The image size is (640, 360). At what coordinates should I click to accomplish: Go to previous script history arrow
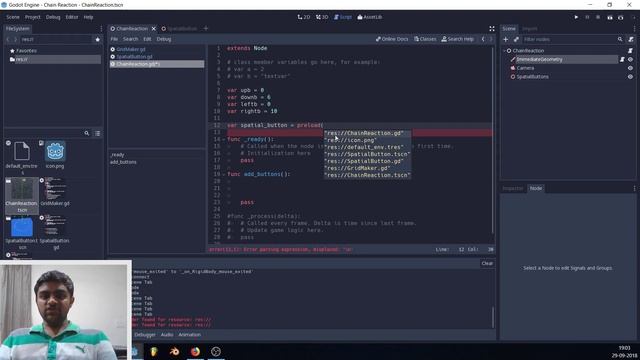[483, 39]
